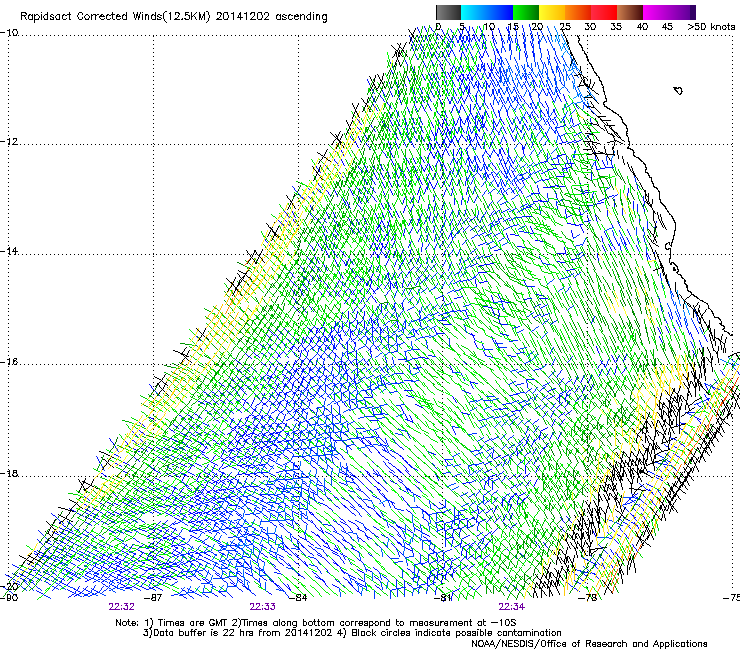
Task: Click the -84 longitude axis label
Action: (298, 598)
